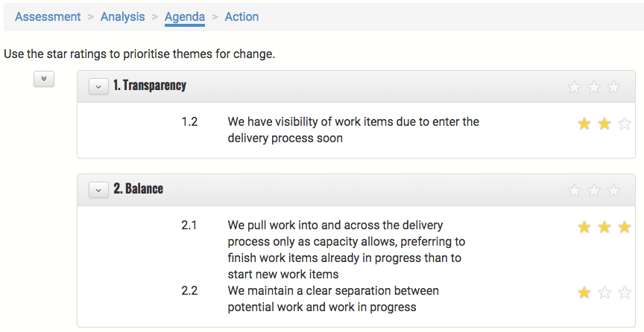This screenshot has height=332, width=644.
Task: Click second star for item 1.2
Action: pyautogui.click(x=604, y=124)
